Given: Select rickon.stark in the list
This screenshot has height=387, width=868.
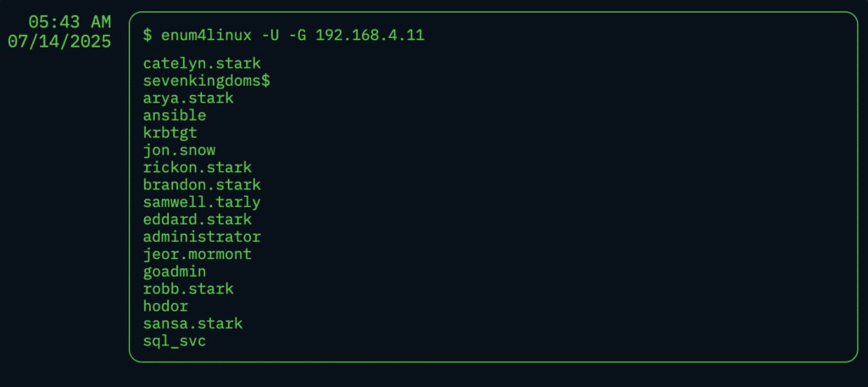Looking at the screenshot, I should click(197, 167).
